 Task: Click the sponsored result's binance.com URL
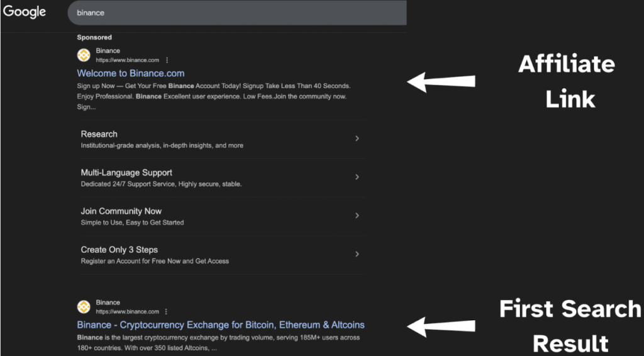(127, 60)
